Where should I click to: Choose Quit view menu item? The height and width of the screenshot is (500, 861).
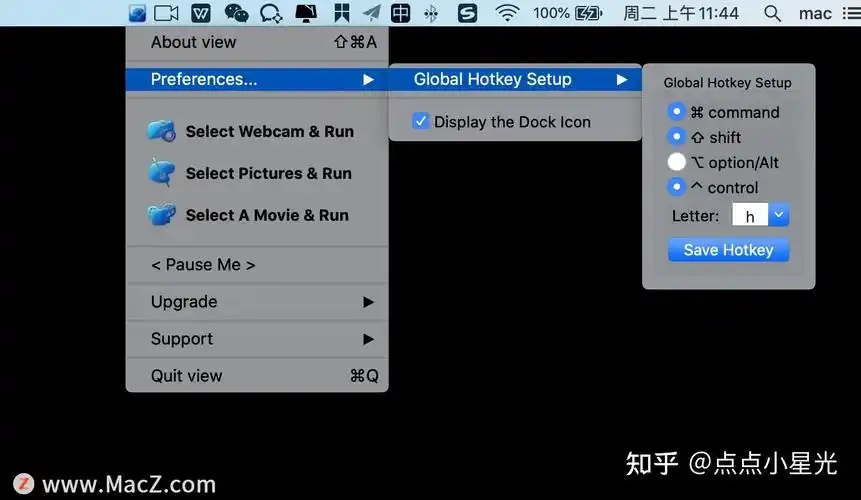[257, 376]
